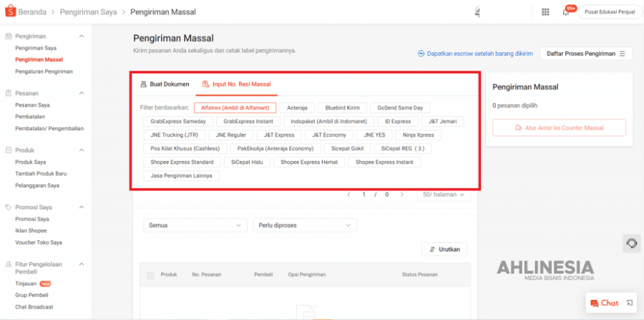Click the Promosi Saya tag icon
Screen dimensions: 644x320
click(8, 207)
